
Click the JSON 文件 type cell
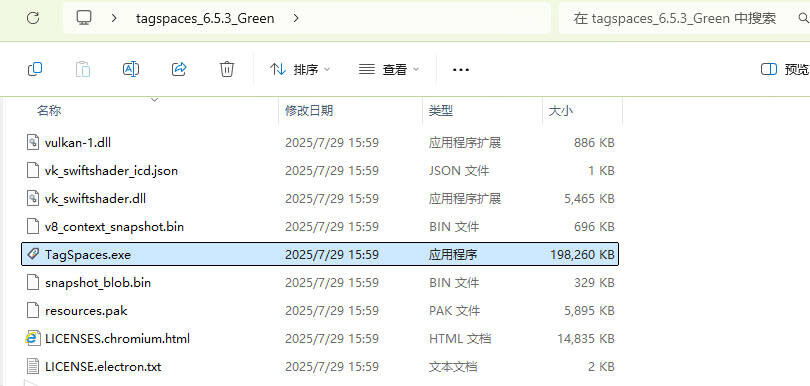click(459, 171)
